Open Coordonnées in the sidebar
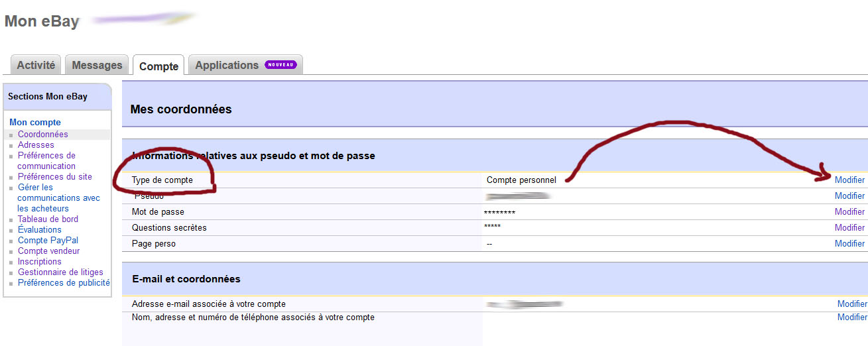The height and width of the screenshot is (346, 868). (x=43, y=134)
